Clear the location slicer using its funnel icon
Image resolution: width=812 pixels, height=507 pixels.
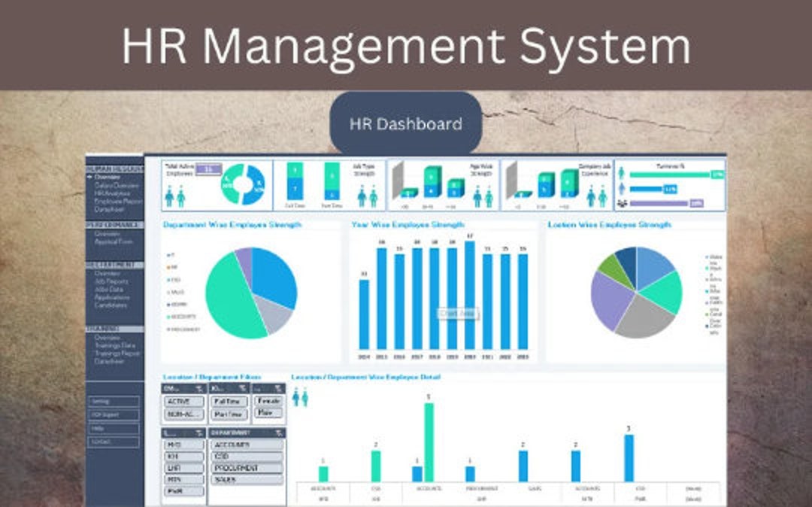[x=200, y=433]
